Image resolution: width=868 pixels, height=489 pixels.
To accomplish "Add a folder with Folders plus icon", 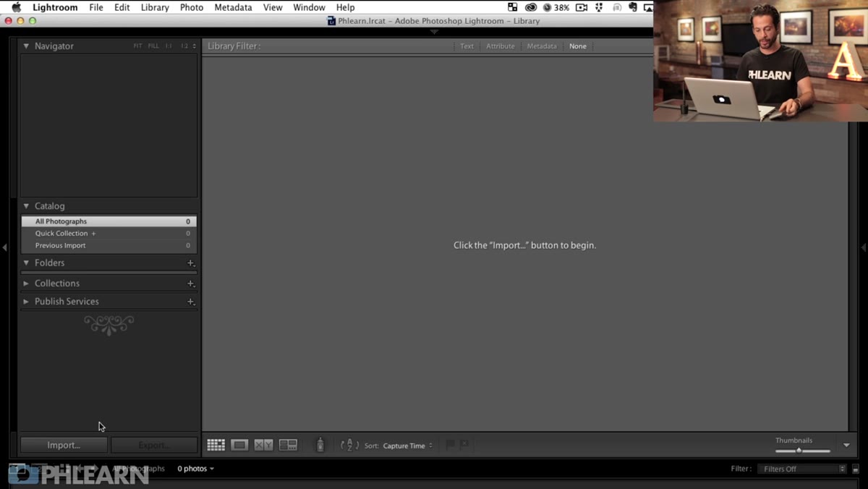I will coord(190,263).
